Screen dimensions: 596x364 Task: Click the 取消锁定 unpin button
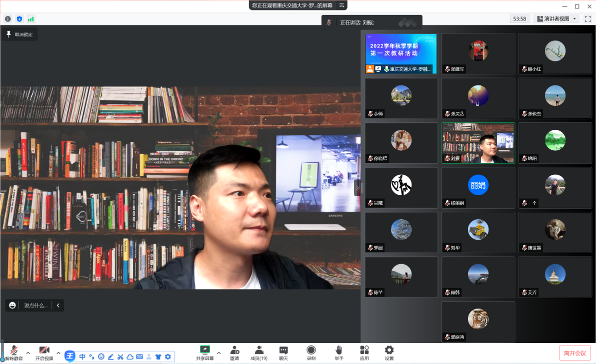click(19, 34)
